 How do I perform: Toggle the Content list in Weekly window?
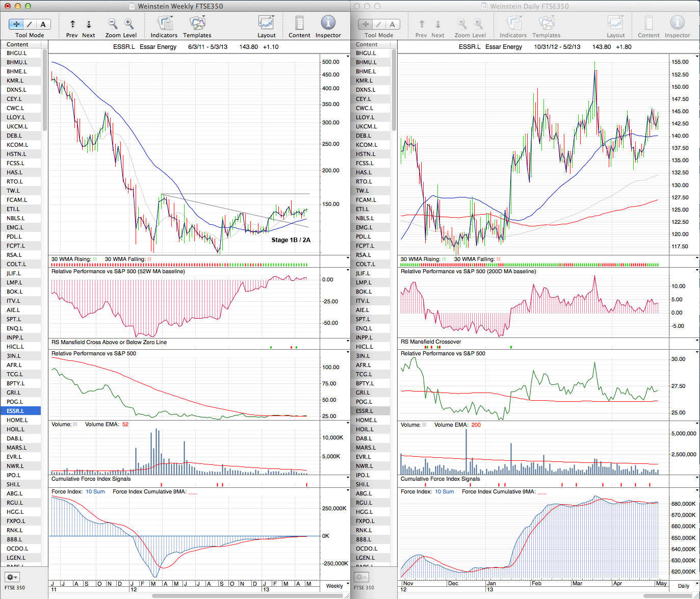[x=299, y=23]
